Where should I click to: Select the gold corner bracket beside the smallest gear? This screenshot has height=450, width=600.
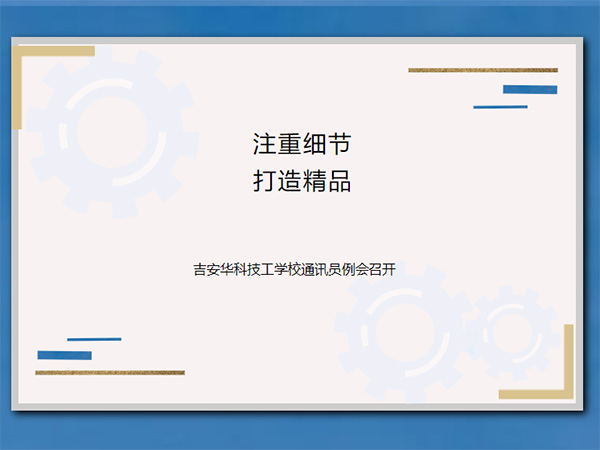pos(568,370)
